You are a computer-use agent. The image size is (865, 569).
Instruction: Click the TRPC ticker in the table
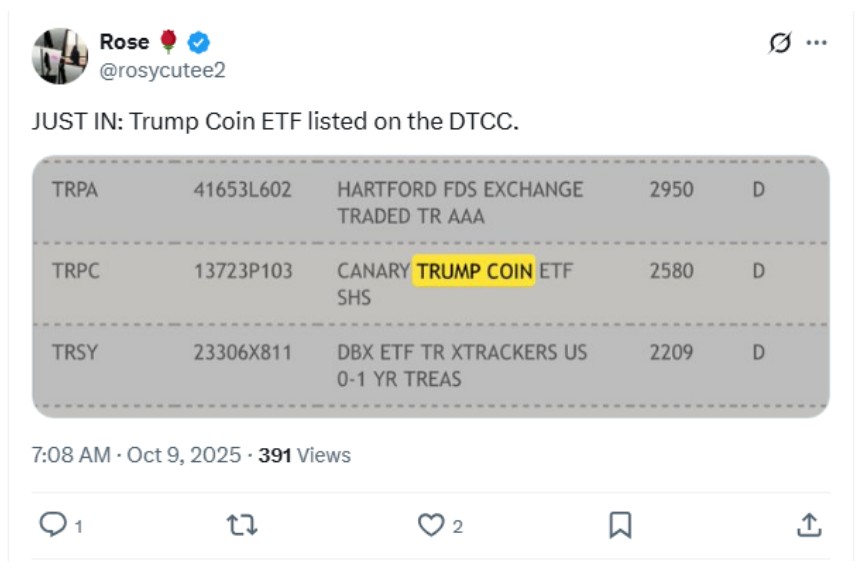(76, 271)
